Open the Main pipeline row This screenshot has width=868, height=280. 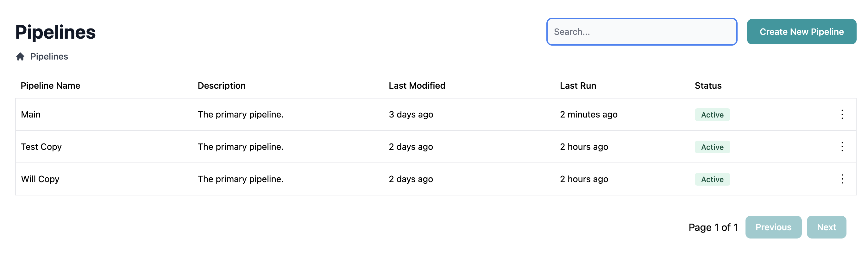coord(31,115)
